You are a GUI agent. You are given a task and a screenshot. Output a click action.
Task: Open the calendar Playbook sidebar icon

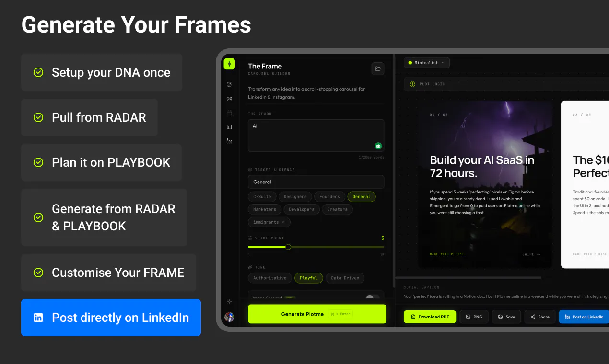(229, 113)
